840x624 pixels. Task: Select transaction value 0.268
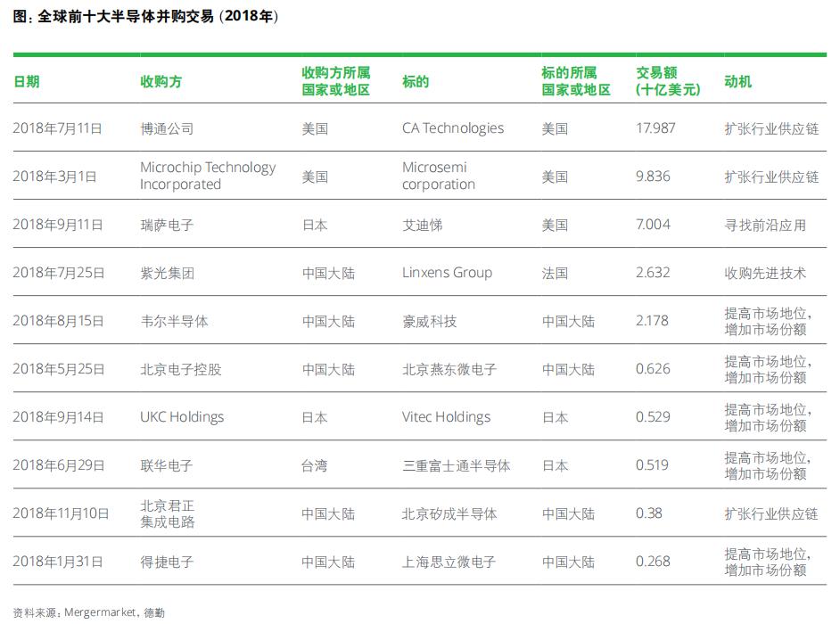click(653, 562)
